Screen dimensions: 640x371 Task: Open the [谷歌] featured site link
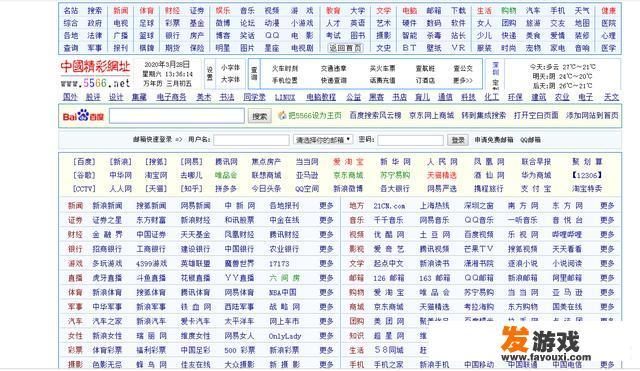pos(84,176)
